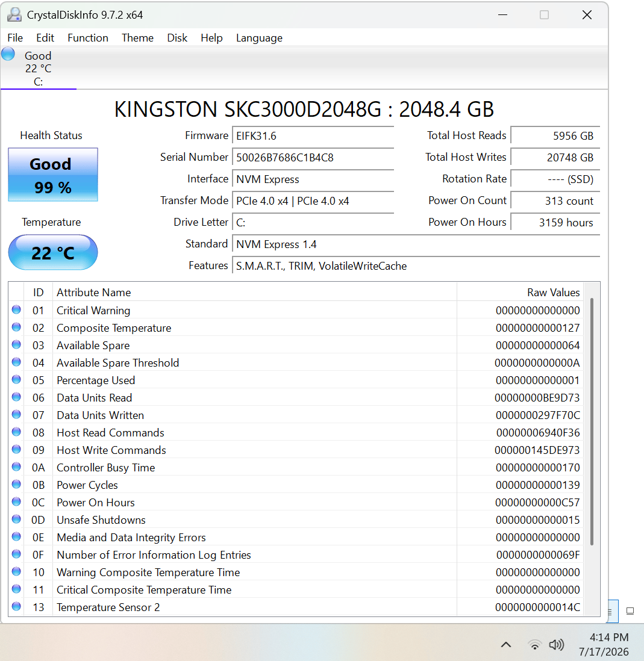This screenshot has width=644, height=661.
Task: Click the status orb for Critical Warning
Action: (x=16, y=310)
